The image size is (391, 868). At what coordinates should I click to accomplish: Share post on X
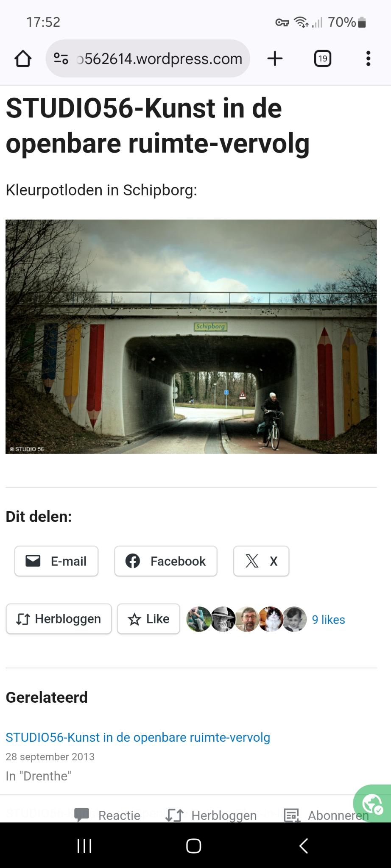[x=261, y=561]
